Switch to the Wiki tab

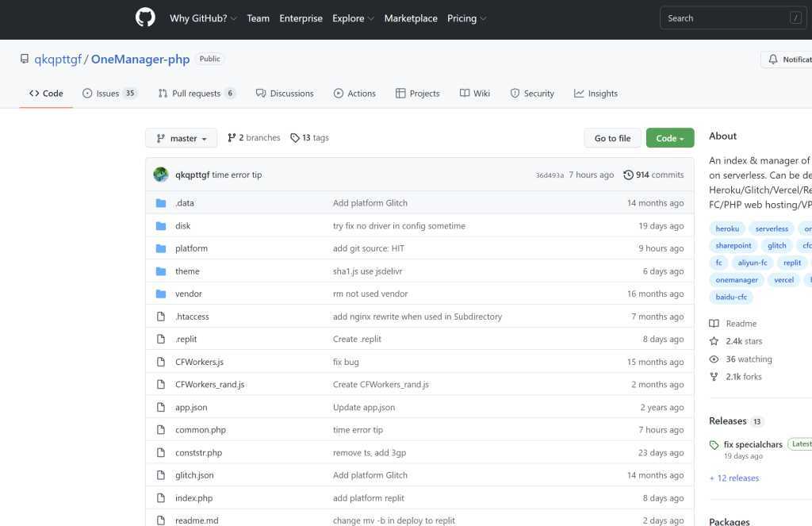475,94
